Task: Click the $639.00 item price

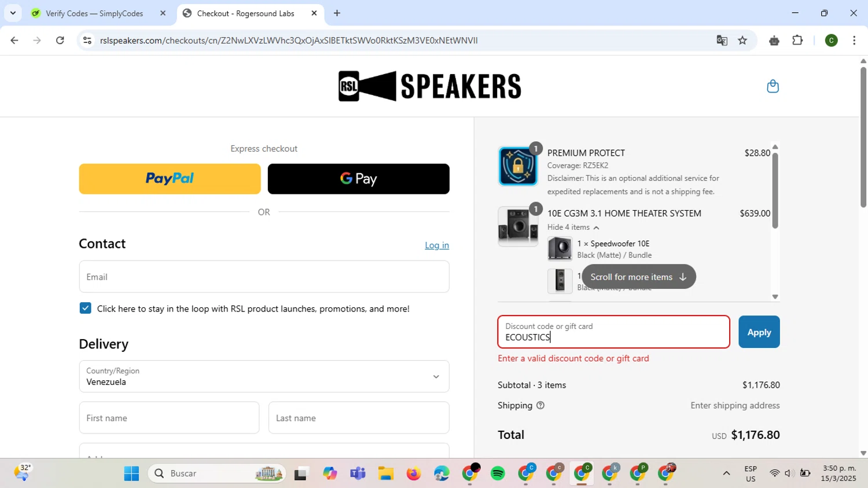Action: pos(755,214)
